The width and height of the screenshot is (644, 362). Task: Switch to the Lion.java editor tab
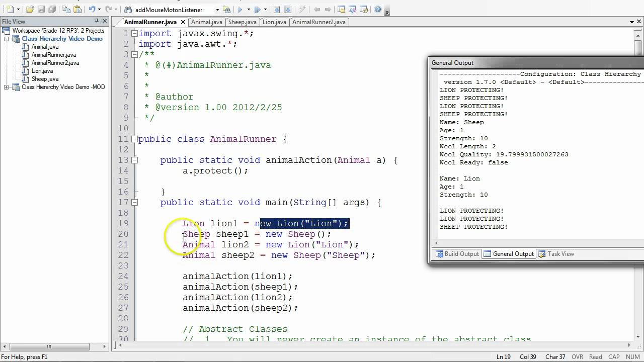(274, 22)
